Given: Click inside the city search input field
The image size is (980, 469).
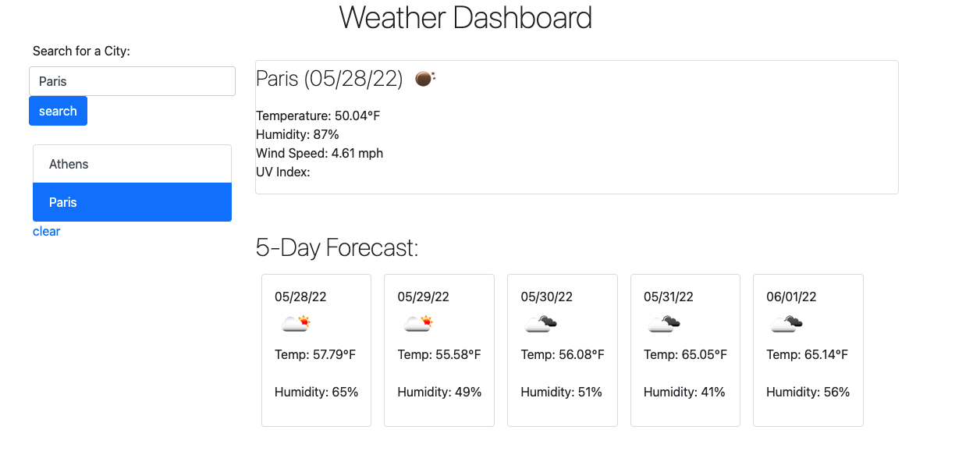Looking at the screenshot, I should click(131, 81).
